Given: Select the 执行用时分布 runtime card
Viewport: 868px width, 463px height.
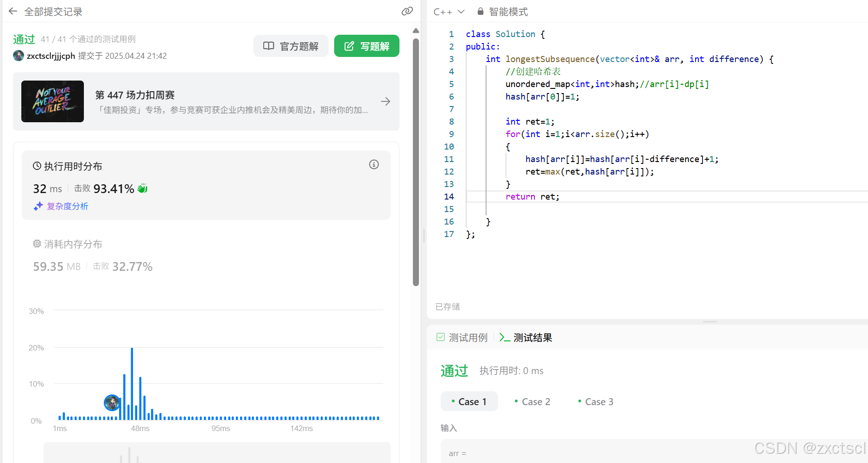Looking at the screenshot, I should tap(206, 185).
